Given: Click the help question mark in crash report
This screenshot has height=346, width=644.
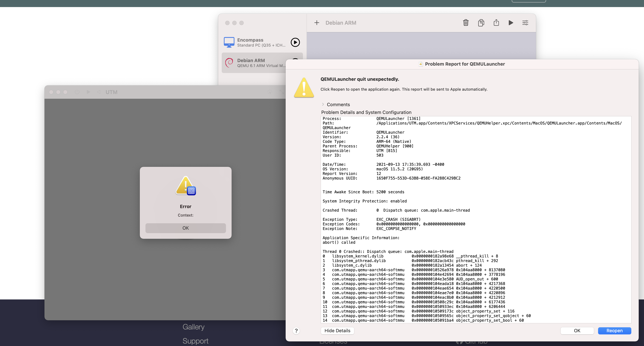Looking at the screenshot, I should point(296,331).
